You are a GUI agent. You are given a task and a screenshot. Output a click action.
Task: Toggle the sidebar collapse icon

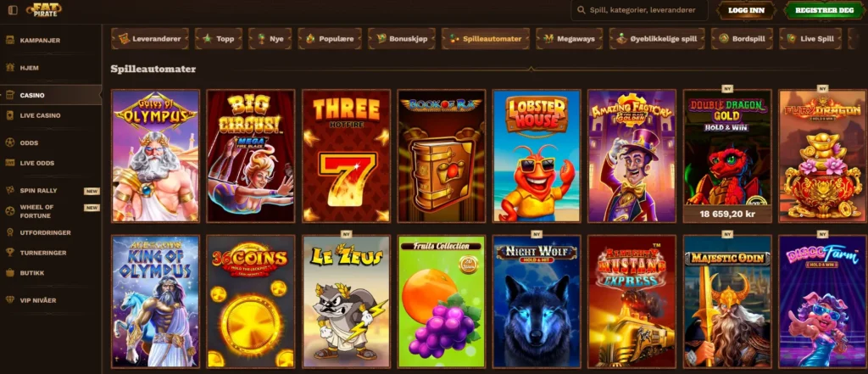pos(13,10)
